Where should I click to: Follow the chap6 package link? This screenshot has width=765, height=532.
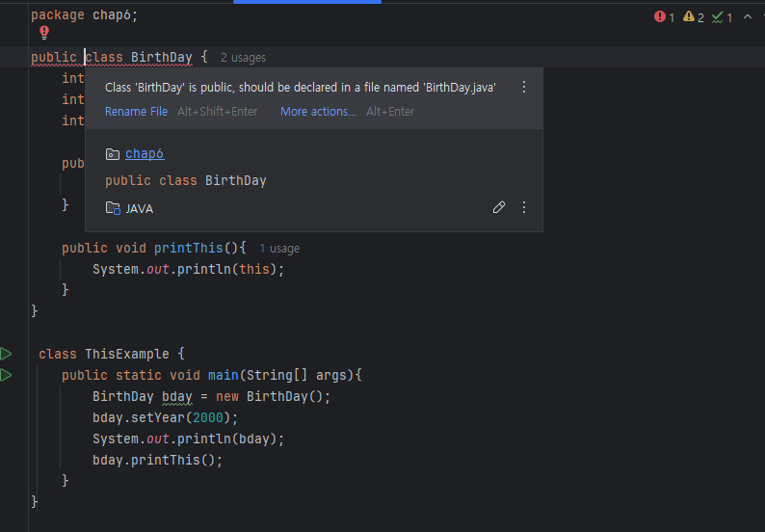pyautogui.click(x=145, y=154)
